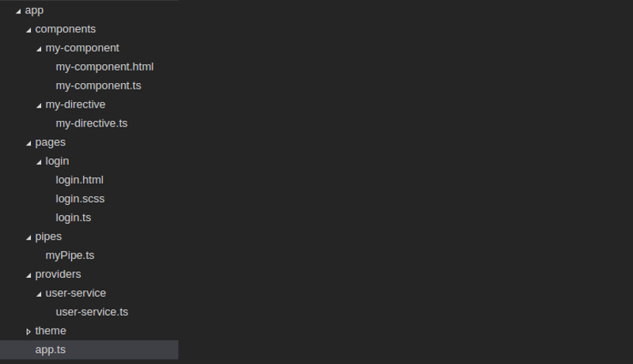Collapse the my-directive folder arrow
The width and height of the screenshot is (633, 364).
coord(40,105)
